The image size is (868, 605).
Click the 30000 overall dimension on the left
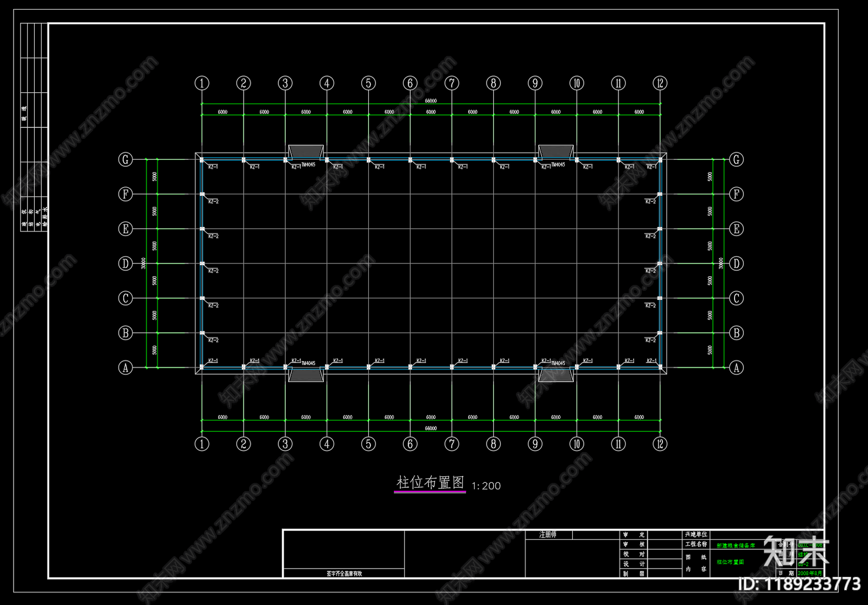(x=143, y=263)
